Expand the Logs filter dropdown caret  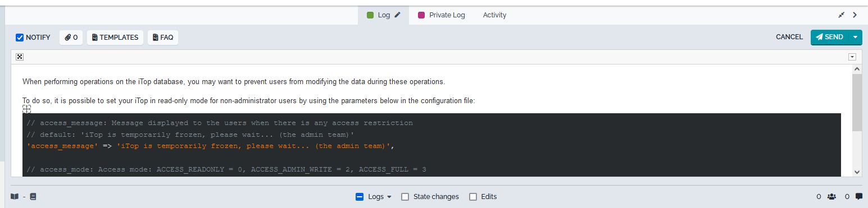point(389,197)
